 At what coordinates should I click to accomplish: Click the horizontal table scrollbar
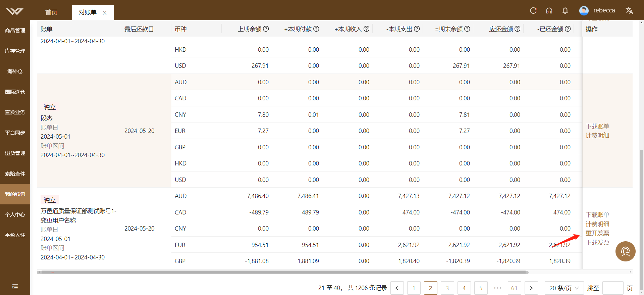click(x=283, y=272)
